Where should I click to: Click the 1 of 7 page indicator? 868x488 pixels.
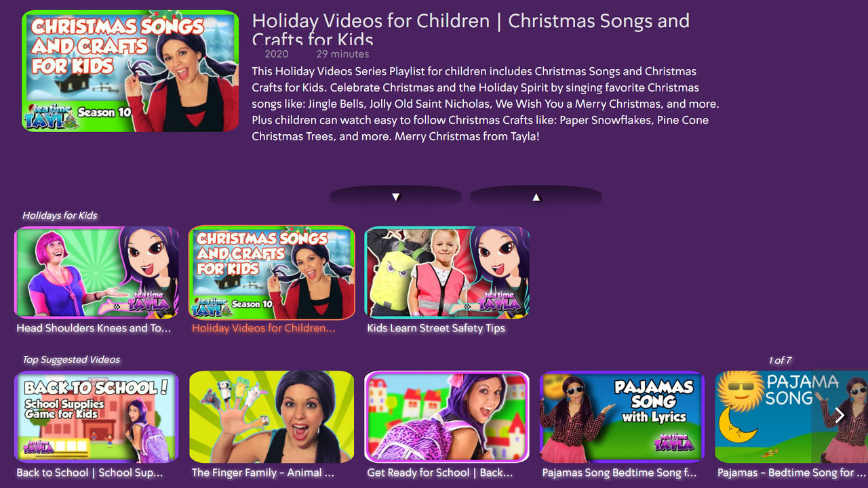(780, 361)
